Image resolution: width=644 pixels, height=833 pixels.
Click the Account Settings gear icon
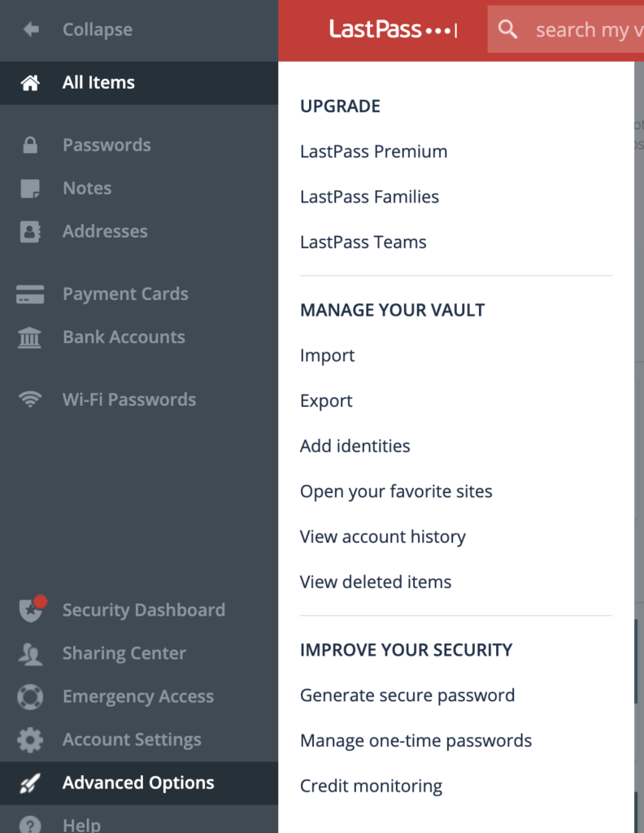click(30, 740)
